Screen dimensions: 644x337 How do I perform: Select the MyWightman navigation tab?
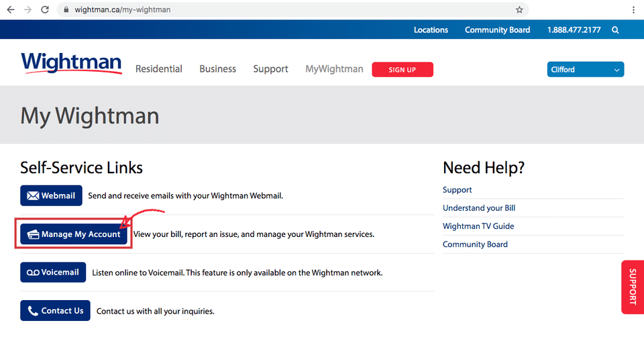pos(334,69)
